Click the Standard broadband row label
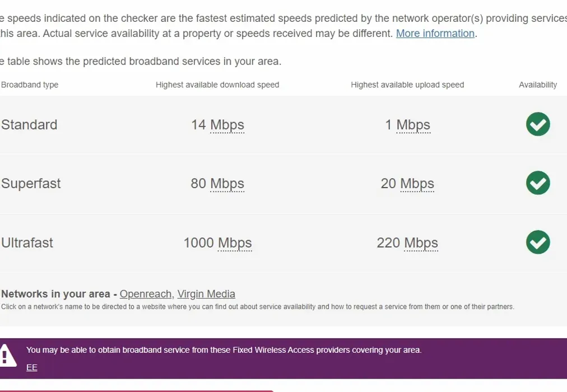The image size is (567, 392). pyautogui.click(x=29, y=124)
